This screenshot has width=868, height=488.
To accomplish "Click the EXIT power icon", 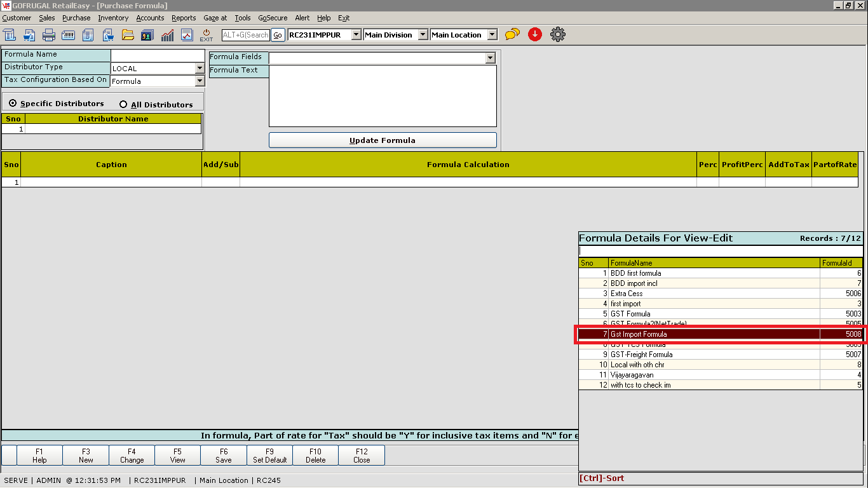I will pos(207,35).
